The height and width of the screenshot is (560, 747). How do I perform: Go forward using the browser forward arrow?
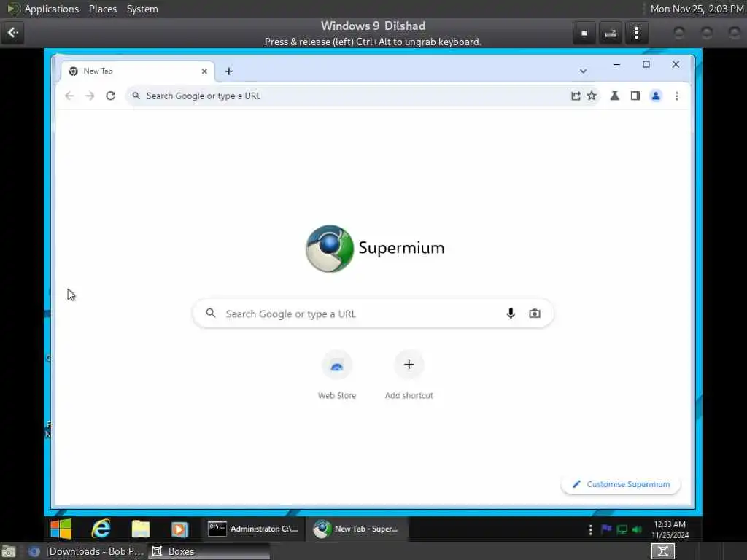tap(90, 96)
